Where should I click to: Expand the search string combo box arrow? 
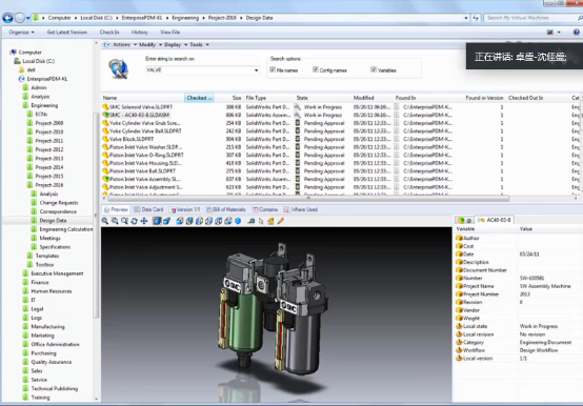pyautogui.click(x=256, y=70)
